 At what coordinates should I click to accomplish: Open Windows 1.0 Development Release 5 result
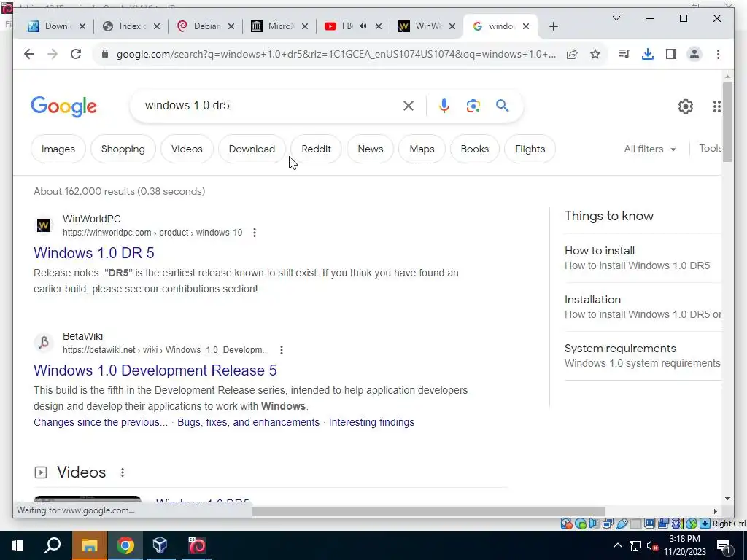coord(155,370)
